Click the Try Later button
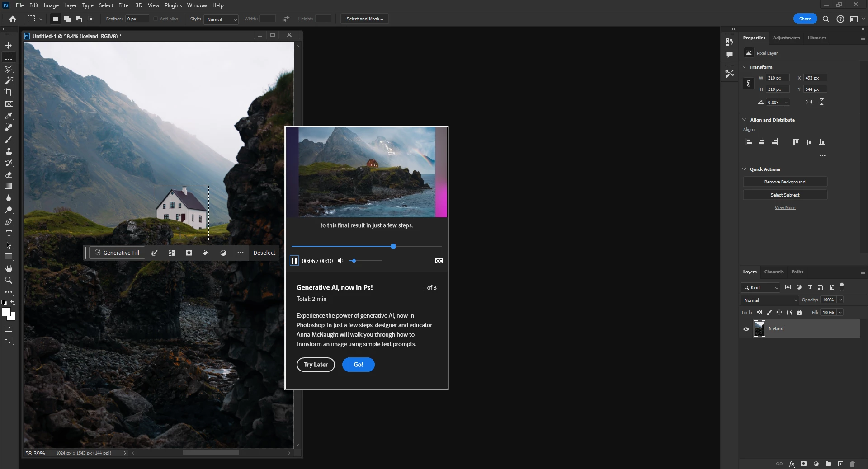This screenshot has height=469, width=868. (316, 365)
